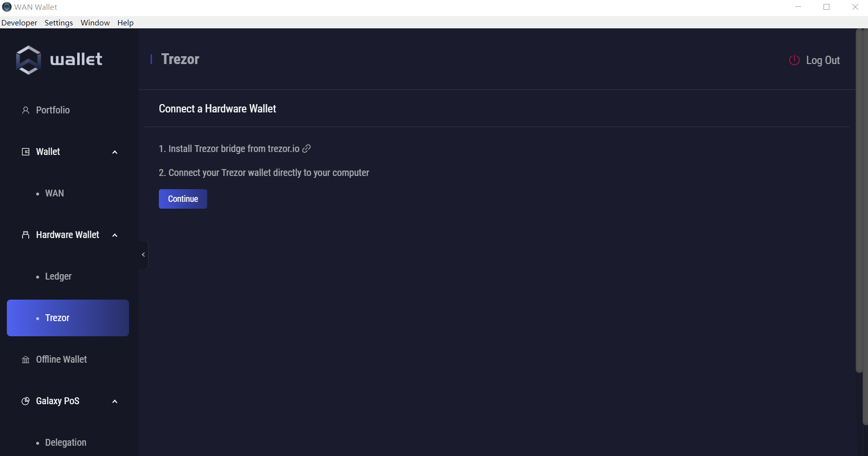Click the Hardware Wallet device icon
The width and height of the screenshot is (868, 456).
pyautogui.click(x=26, y=235)
